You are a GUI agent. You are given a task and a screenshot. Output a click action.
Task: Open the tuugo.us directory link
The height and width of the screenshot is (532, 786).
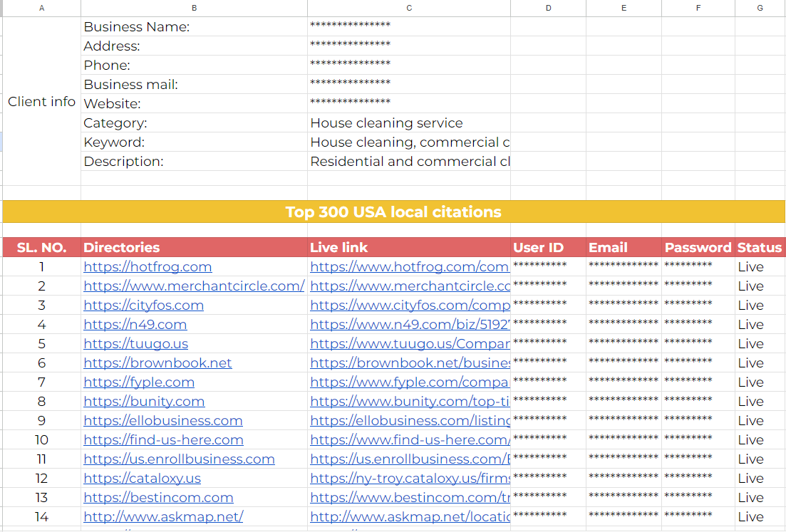point(138,343)
